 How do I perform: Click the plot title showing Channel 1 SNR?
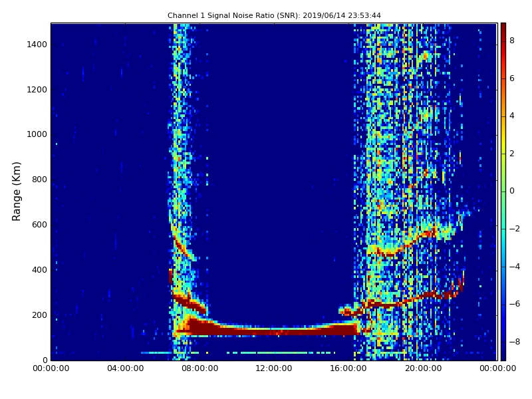pyautogui.click(x=274, y=15)
